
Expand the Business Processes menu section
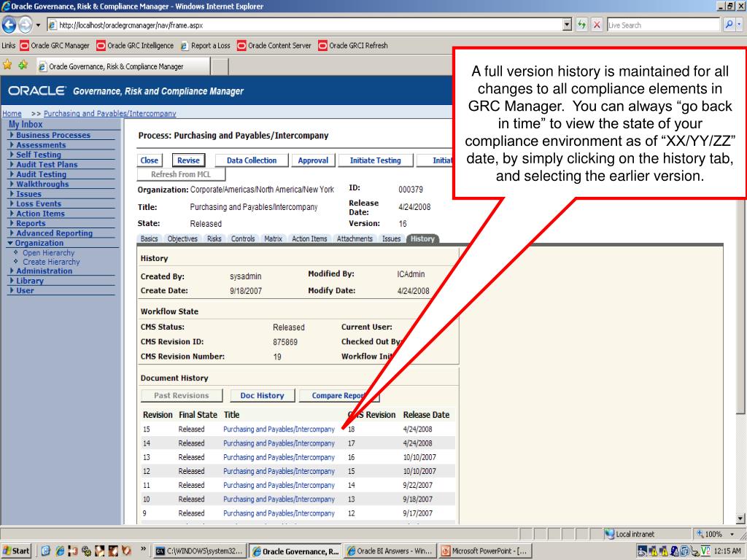(53, 135)
